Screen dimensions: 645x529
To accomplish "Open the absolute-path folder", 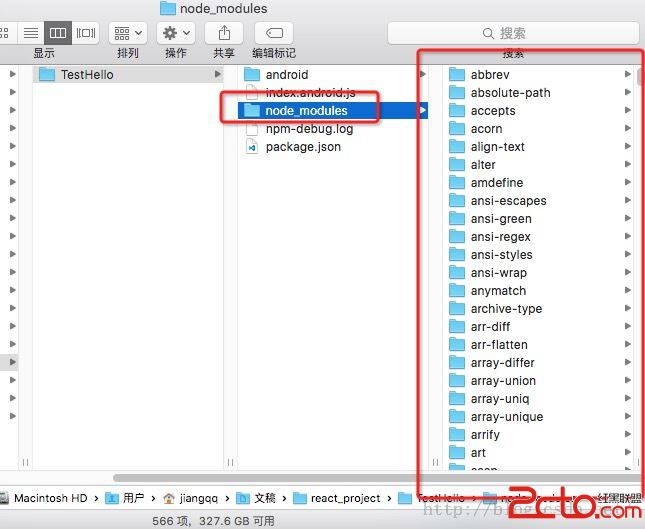I will pos(540,93).
